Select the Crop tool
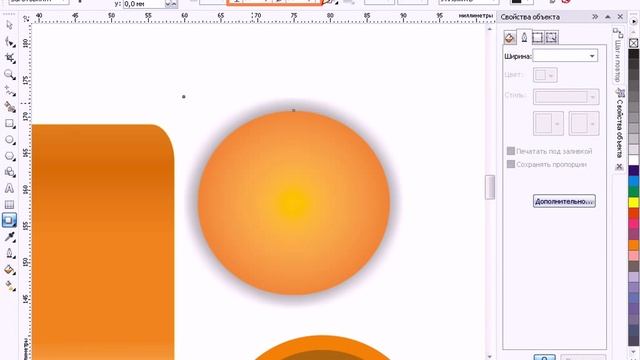The height and width of the screenshot is (360, 640). [10, 58]
